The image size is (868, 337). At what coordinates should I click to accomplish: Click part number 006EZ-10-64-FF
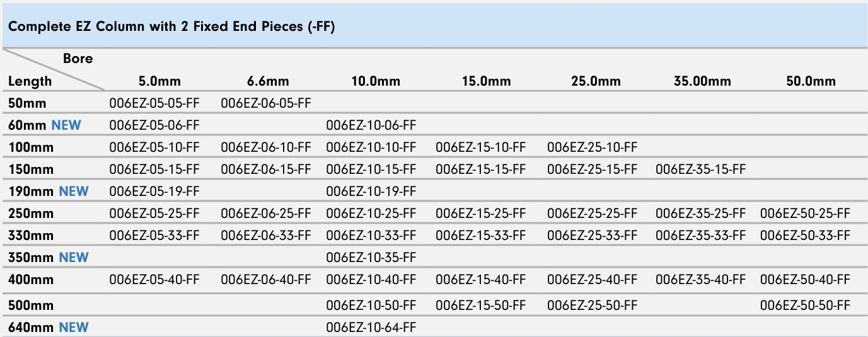(371, 327)
